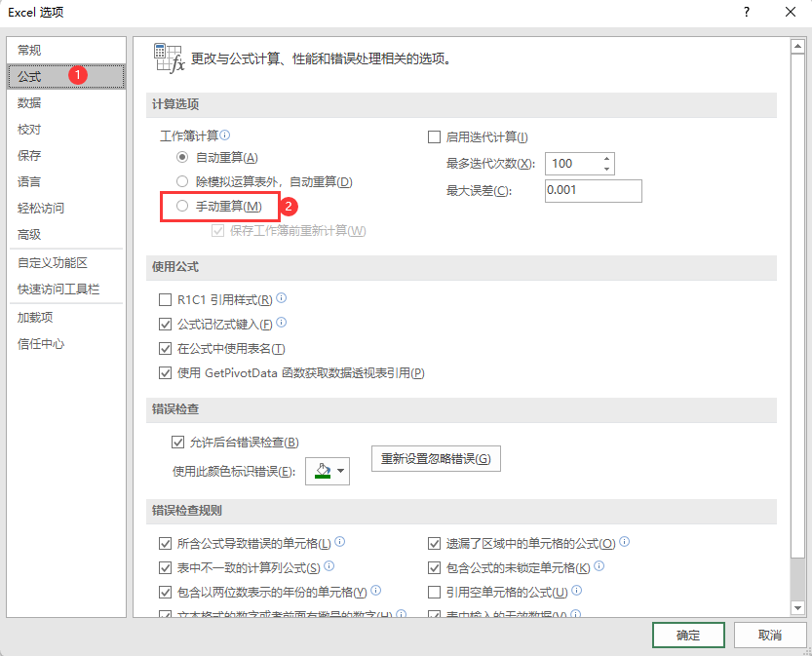This screenshot has height=656, width=812.
Task: Disable the 在公式中使用表名 checkbox
Action: [x=166, y=348]
